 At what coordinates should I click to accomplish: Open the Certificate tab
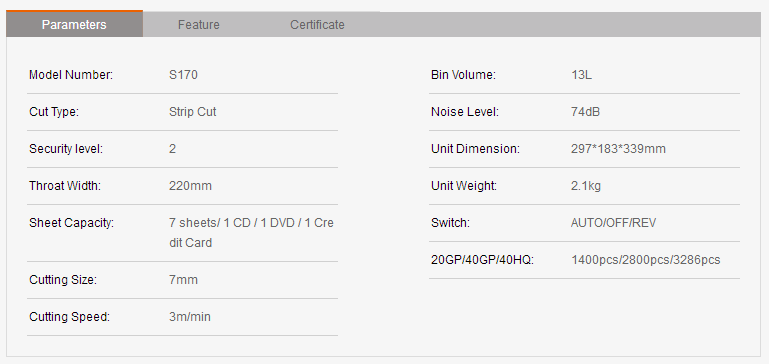click(317, 25)
